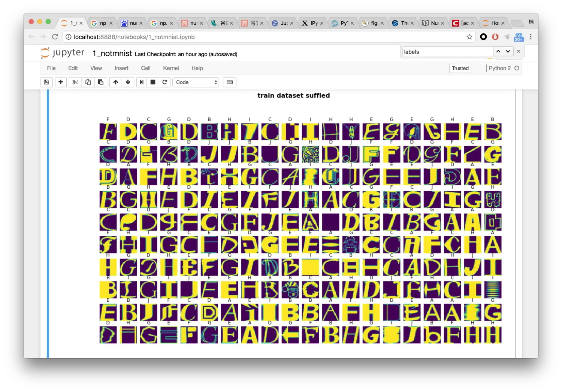The height and width of the screenshot is (392, 562).
Task: Click Last Checkpoint autosaved text
Action: pyautogui.click(x=186, y=54)
